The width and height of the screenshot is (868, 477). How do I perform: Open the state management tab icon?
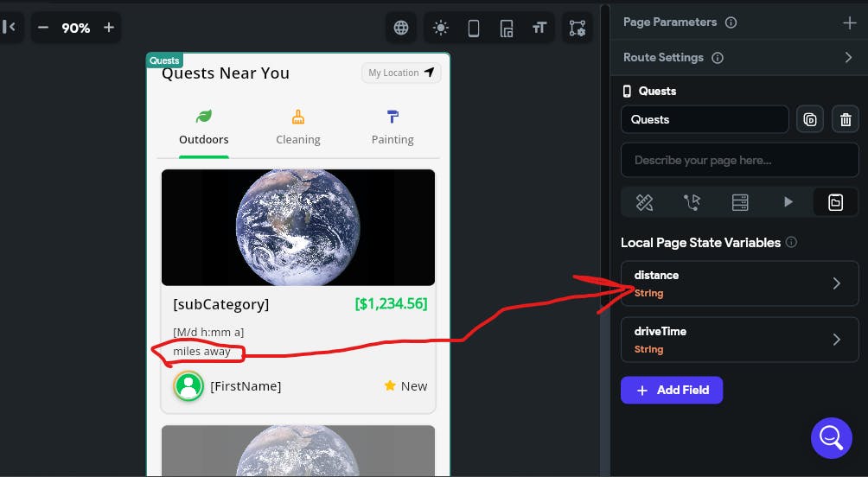[836, 202]
